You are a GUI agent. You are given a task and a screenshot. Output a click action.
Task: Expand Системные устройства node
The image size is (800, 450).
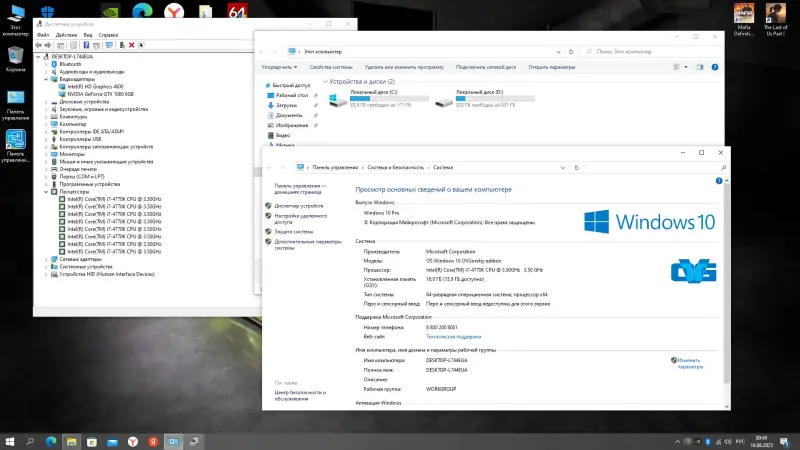click(46, 266)
